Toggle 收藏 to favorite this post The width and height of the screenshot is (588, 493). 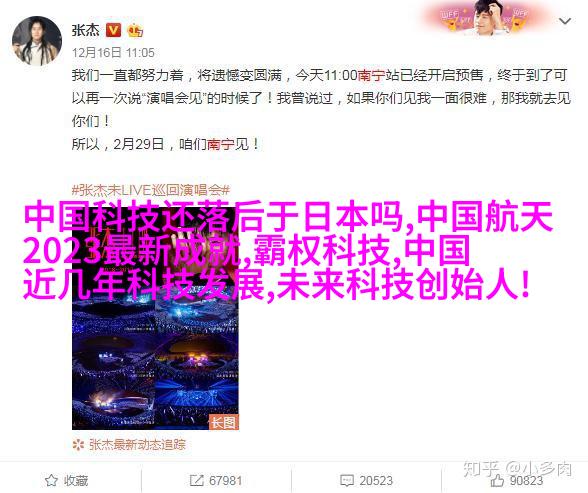[x=66, y=480]
